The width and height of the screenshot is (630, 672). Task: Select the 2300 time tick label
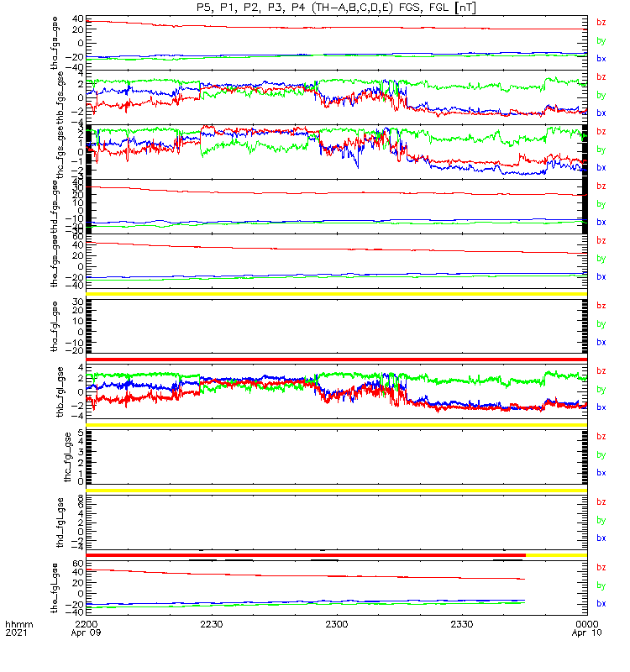[337, 624]
